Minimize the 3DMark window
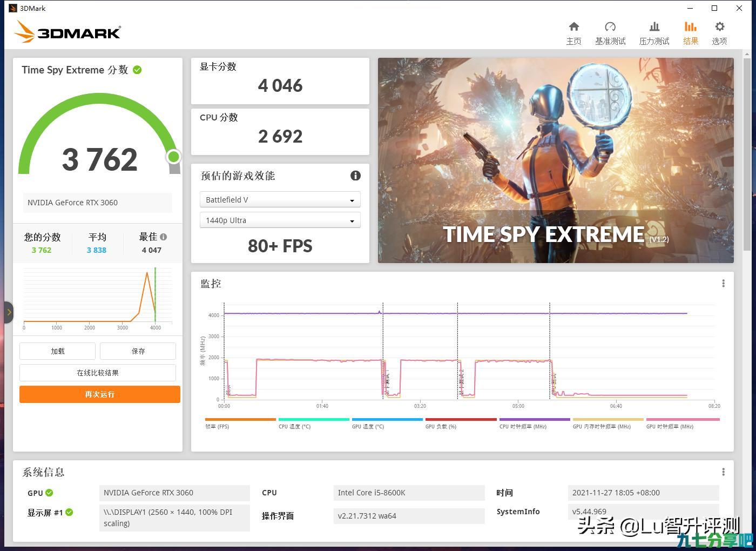Screen dimensions: 756x551 (x=690, y=8)
